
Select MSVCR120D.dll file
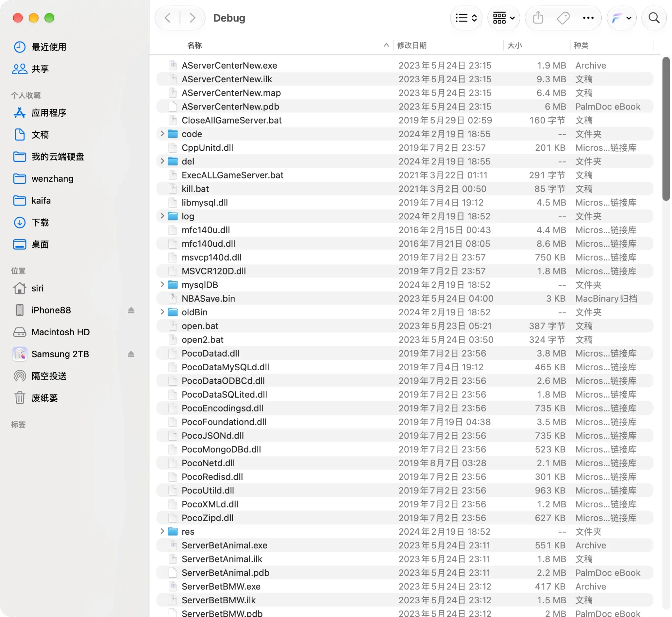coord(405,271)
